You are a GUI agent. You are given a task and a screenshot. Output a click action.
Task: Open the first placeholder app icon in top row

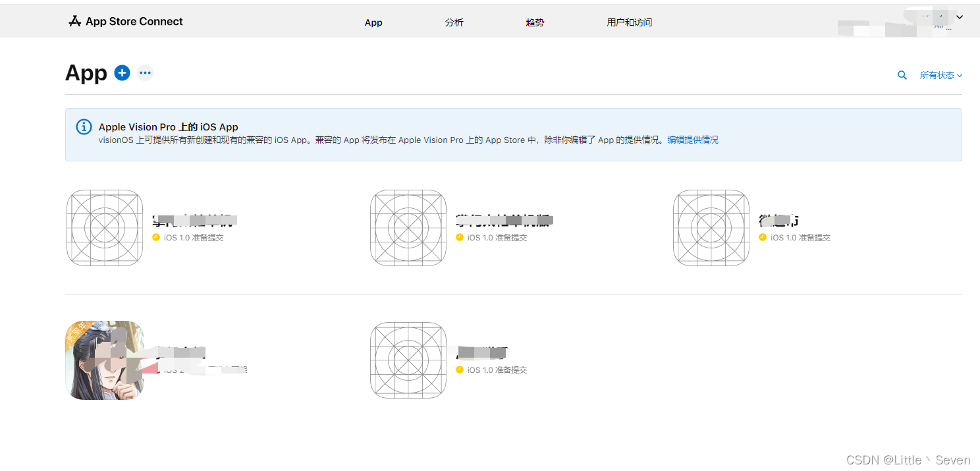(x=105, y=228)
